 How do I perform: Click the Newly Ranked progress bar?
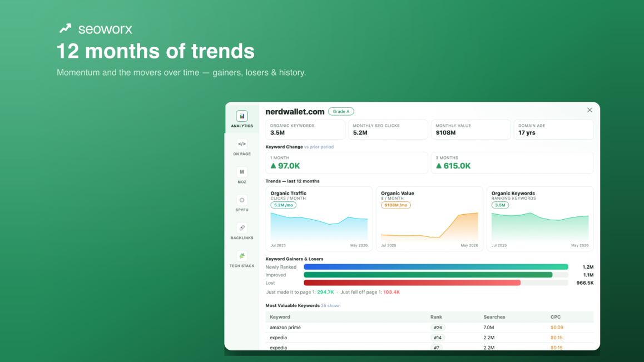[436, 267]
